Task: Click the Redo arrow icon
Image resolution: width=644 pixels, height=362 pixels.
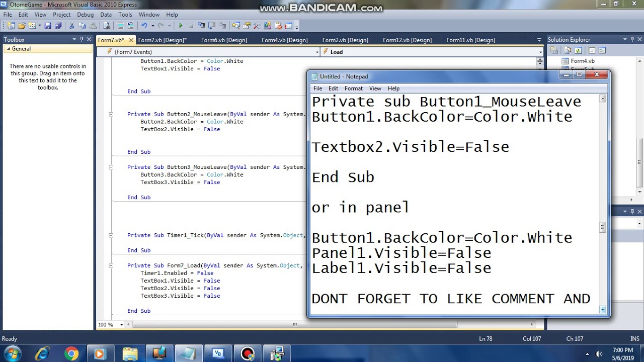Action: coord(161,26)
